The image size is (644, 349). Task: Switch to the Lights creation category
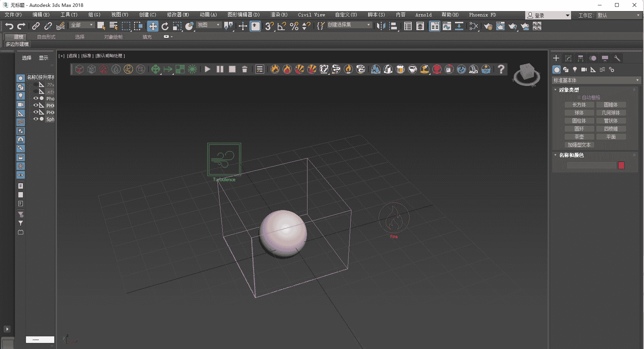575,70
